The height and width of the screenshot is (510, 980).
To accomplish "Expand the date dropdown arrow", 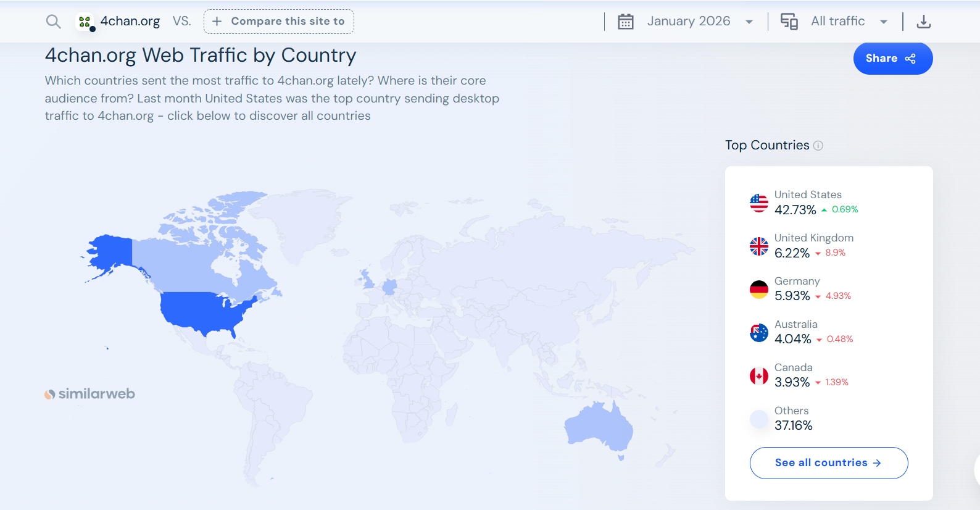I will pos(749,22).
